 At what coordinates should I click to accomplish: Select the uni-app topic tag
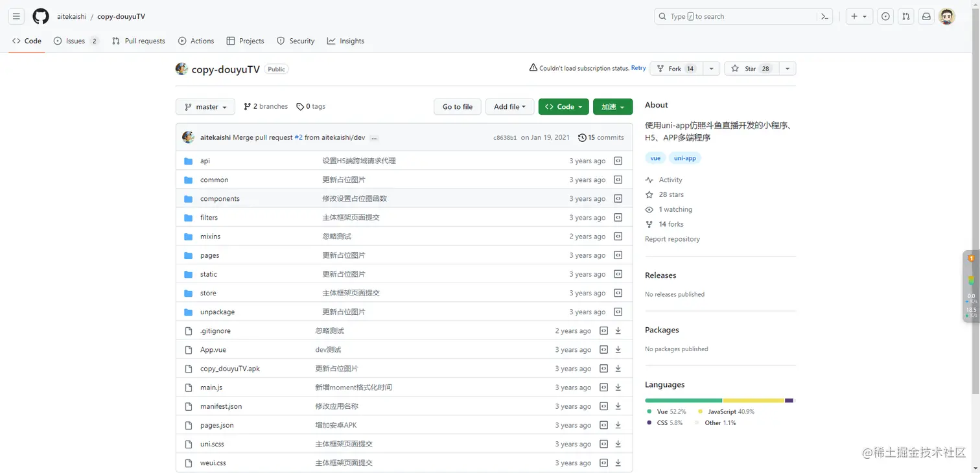685,158
